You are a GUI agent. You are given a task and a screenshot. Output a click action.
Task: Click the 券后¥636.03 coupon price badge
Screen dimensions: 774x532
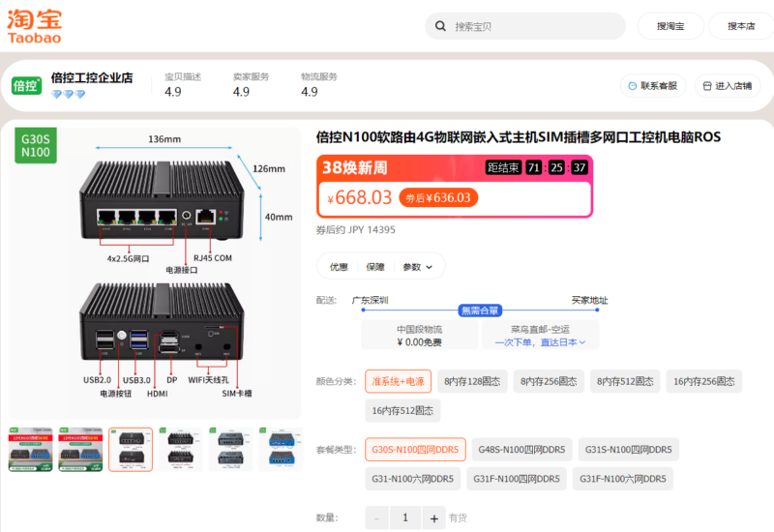pyautogui.click(x=438, y=198)
